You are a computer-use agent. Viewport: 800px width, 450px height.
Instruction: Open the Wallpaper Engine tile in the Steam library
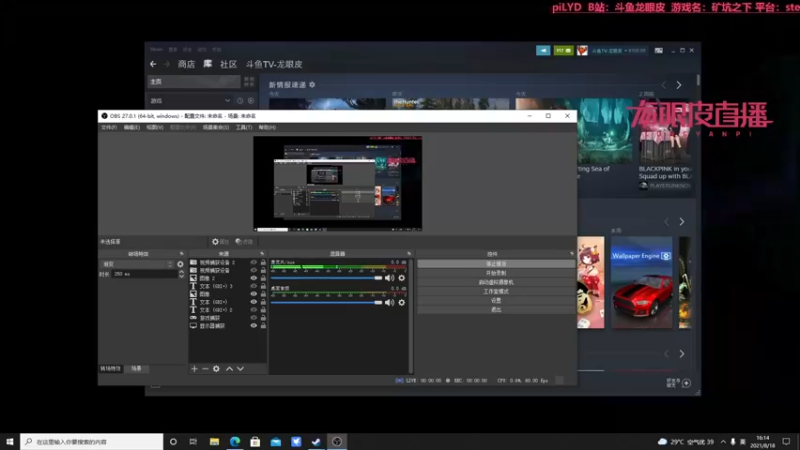pyautogui.click(x=641, y=282)
